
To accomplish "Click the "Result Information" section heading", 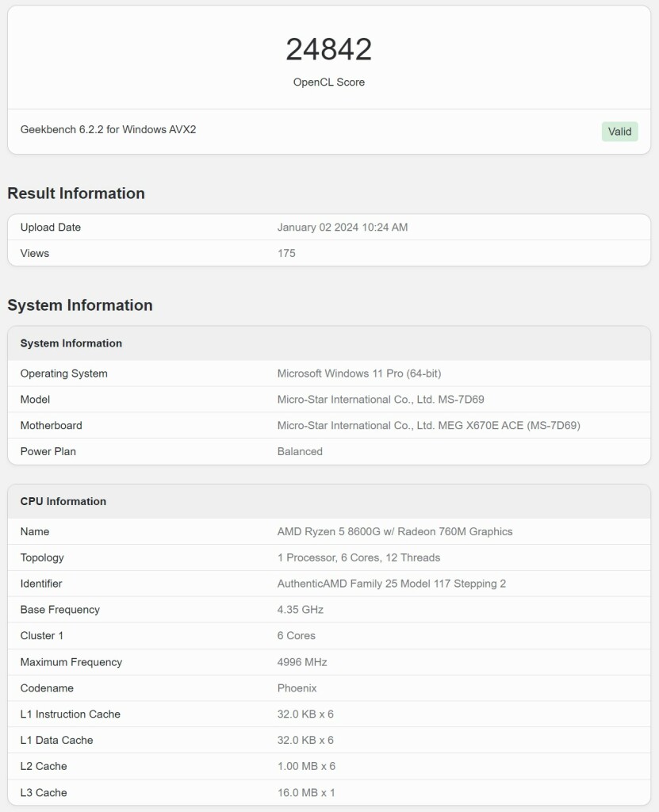I will [76, 193].
